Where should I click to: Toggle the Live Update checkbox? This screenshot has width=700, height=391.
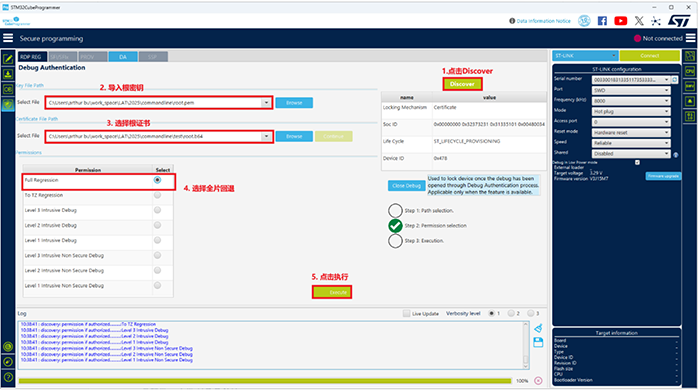tap(406, 313)
